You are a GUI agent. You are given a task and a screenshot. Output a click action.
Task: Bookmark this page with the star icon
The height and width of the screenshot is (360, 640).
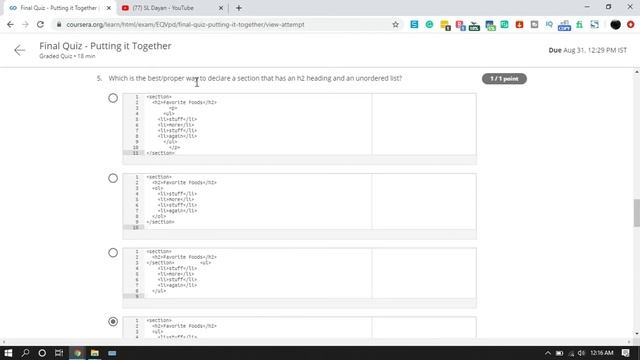click(396, 24)
